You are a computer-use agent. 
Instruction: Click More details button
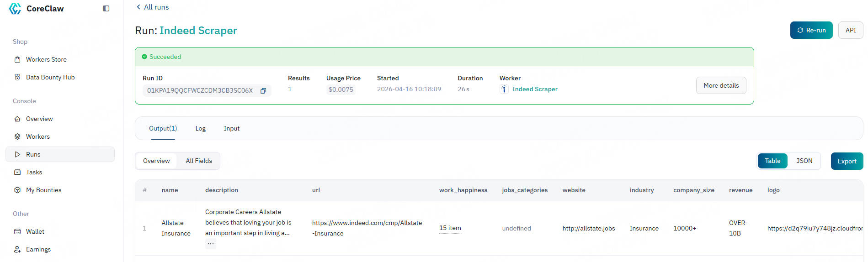tap(721, 85)
